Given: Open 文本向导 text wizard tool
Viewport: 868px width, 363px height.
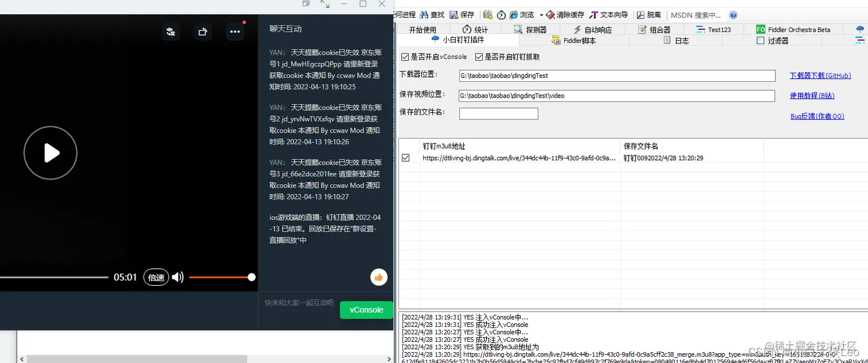Looking at the screenshot, I should pos(609,15).
